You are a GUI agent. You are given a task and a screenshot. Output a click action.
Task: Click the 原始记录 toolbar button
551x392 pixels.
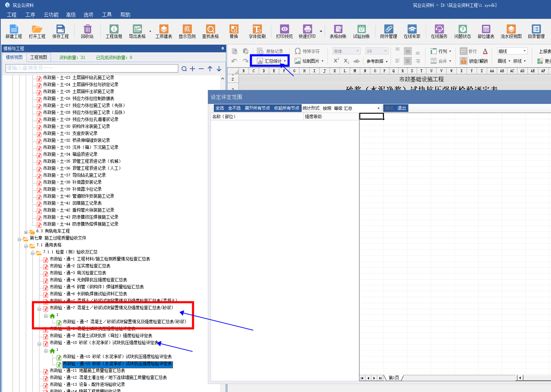coord(270,51)
